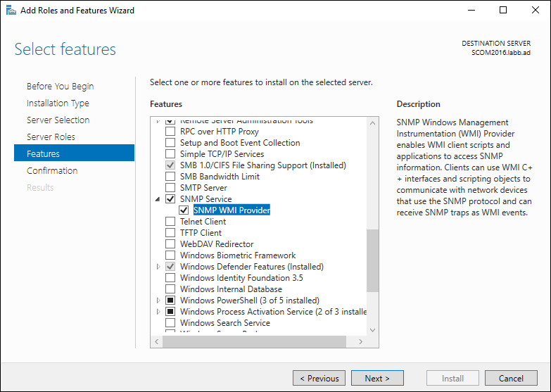The height and width of the screenshot is (392, 551).
Task: Tick the TFTP Client checkbox
Action: tap(170, 233)
